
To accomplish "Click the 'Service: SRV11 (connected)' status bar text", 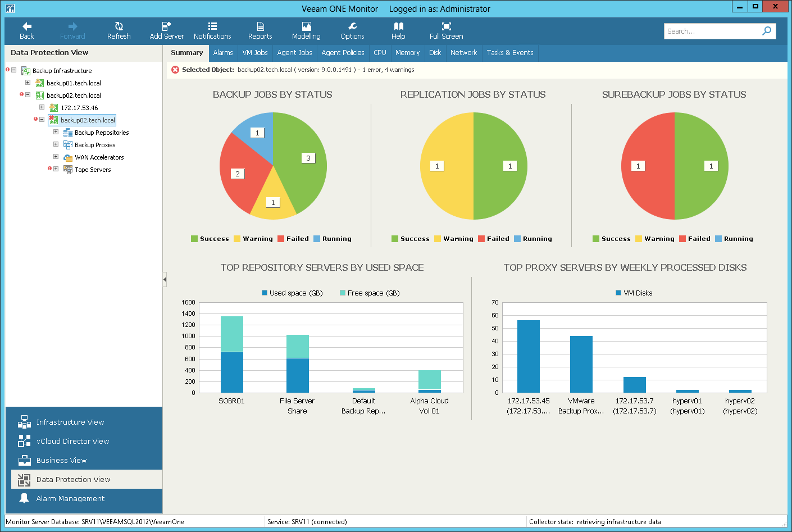I will tap(307, 522).
